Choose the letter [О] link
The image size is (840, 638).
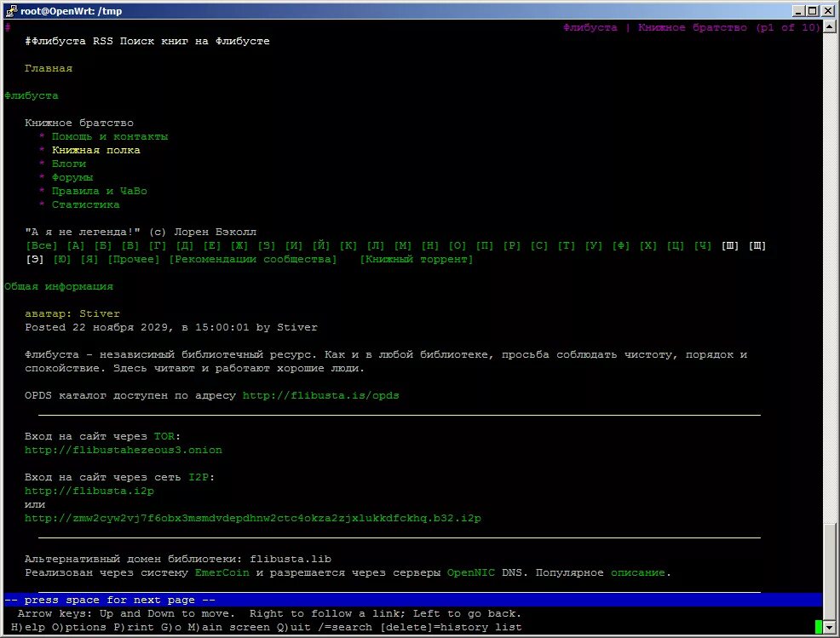pyautogui.click(x=457, y=245)
